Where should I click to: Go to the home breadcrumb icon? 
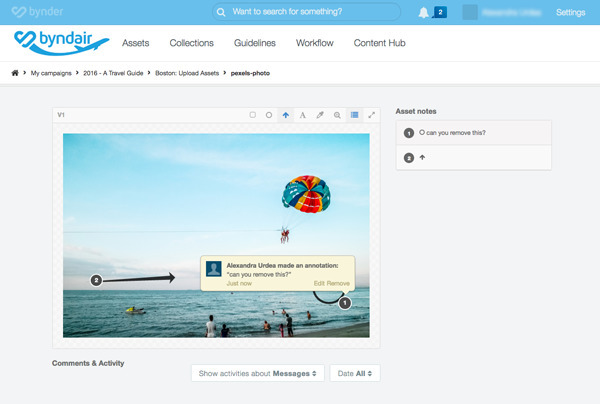15,73
